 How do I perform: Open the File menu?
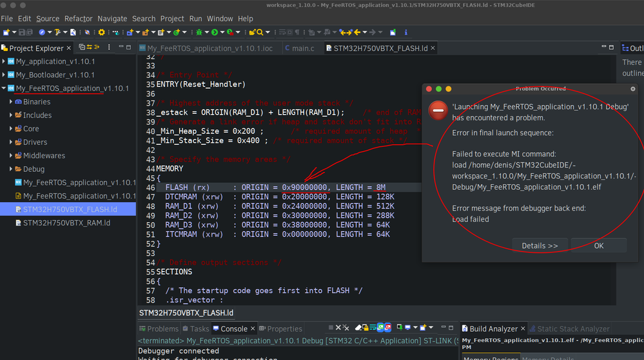click(6, 19)
